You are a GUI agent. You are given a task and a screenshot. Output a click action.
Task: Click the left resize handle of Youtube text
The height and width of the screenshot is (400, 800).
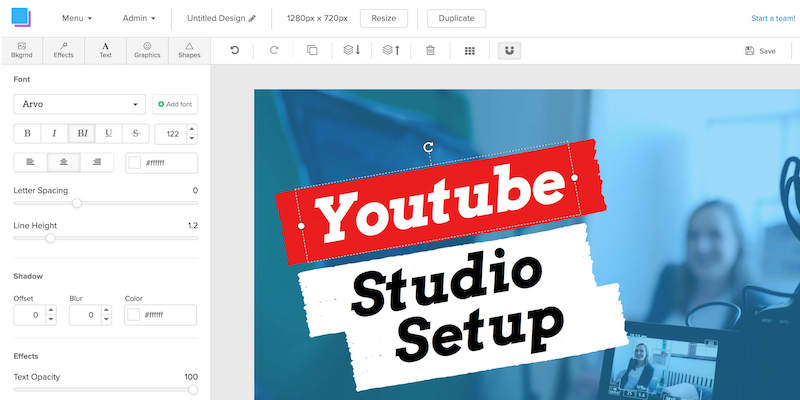click(301, 226)
